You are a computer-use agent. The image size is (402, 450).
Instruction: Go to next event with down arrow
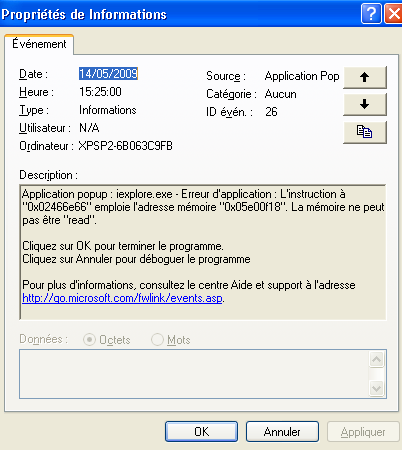pos(365,104)
